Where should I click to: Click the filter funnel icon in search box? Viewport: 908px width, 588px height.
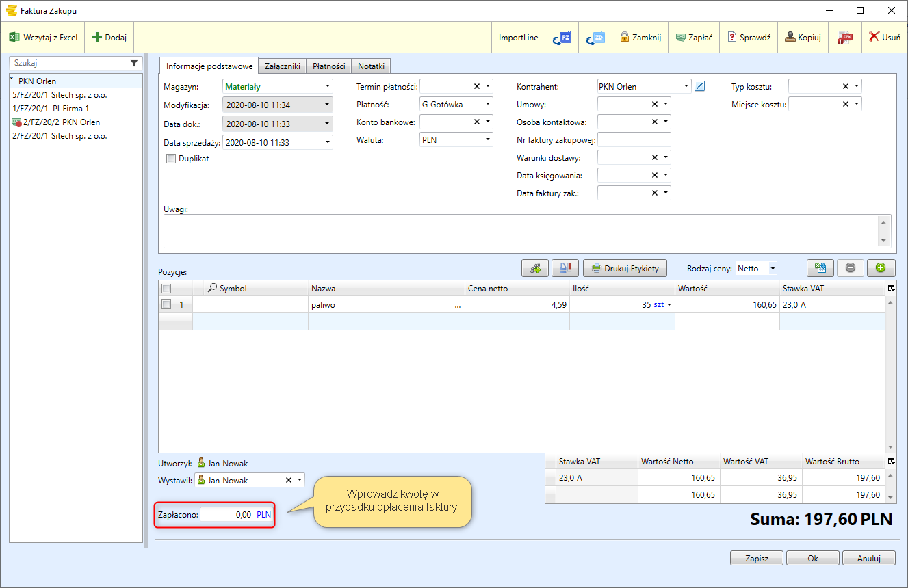tap(134, 63)
